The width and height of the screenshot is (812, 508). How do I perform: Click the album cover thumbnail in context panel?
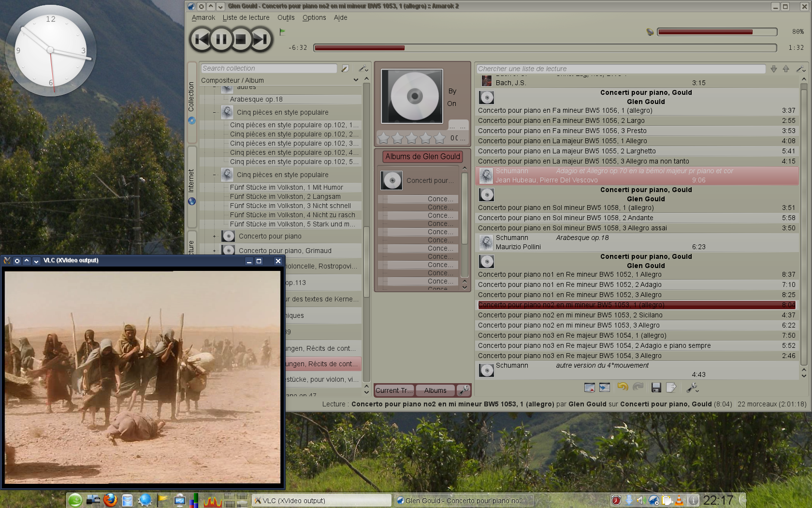[412, 96]
